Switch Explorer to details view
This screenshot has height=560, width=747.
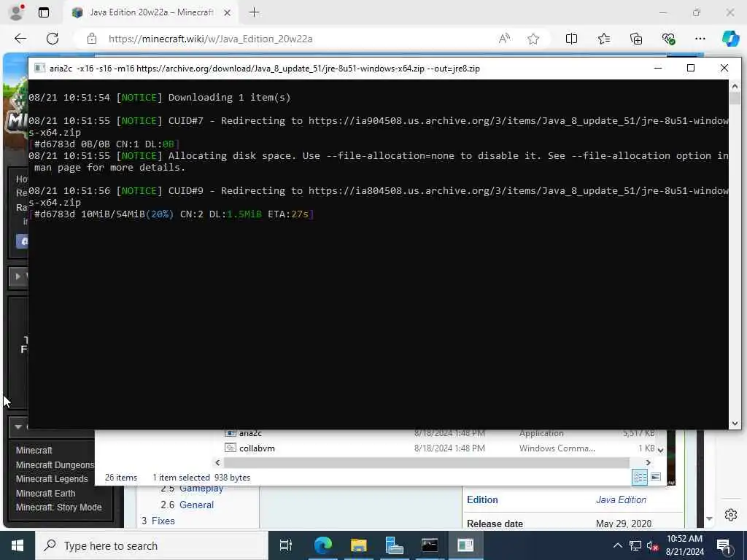[x=640, y=477]
